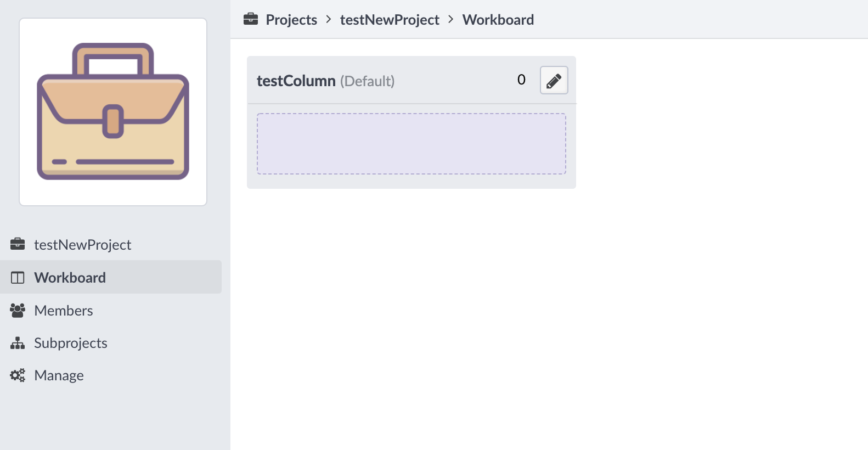Image resolution: width=868 pixels, height=450 pixels.
Task: Click the briefcase icon in the breadcrumb bar
Action: click(x=251, y=19)
